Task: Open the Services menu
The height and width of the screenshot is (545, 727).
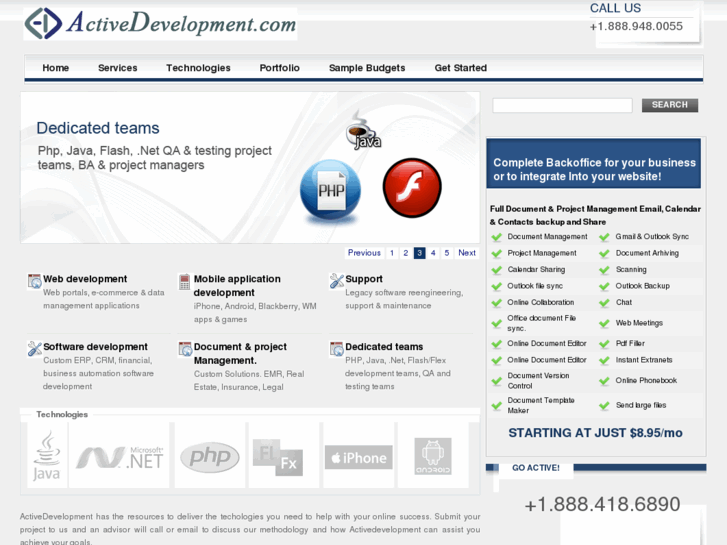Action: [118, 68]
